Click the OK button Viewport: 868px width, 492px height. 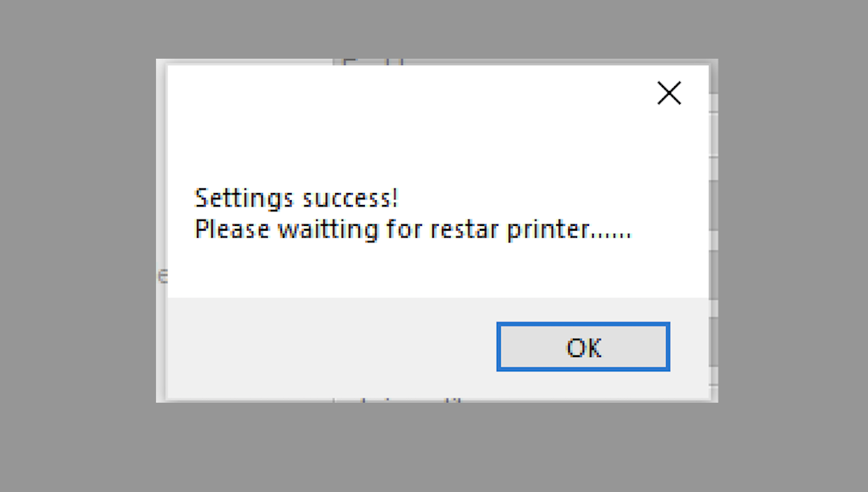(583, 347)
